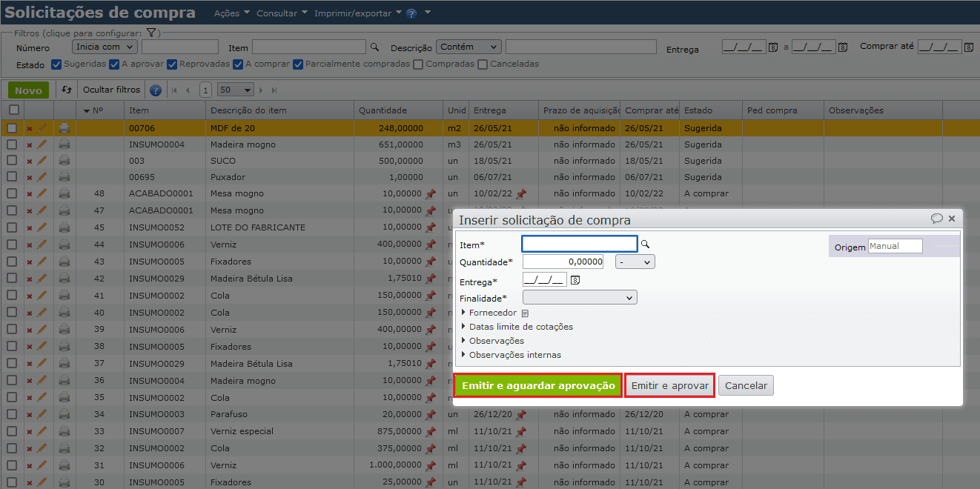Uncheck the Sugeridas state filter
Viewport: 980px width, 489px height.
[56, 64]
